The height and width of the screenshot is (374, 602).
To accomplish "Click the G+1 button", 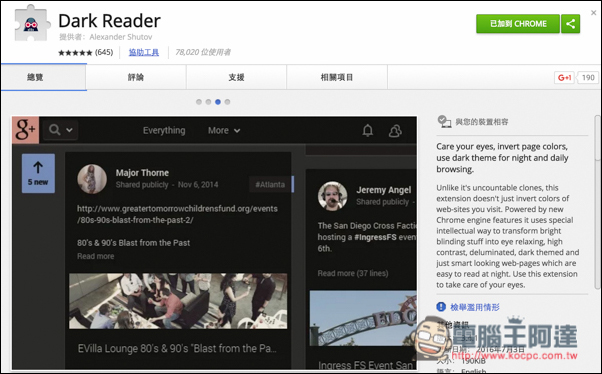I will click(x=564, y=78).
